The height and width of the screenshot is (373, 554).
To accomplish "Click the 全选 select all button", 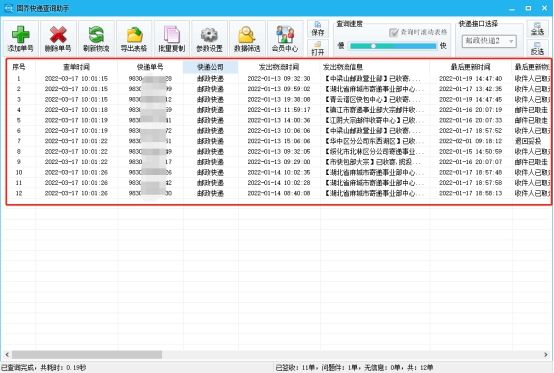I will pyautogui.click(x=537, y=29).
